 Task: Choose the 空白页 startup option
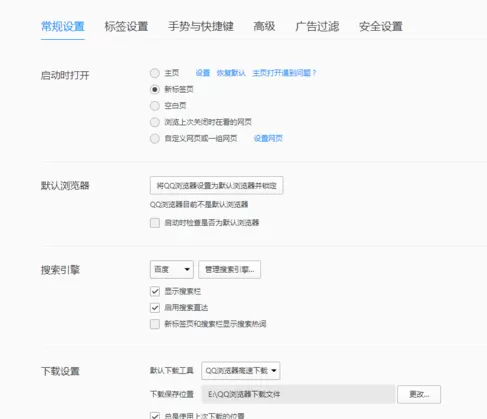(155, 106)
